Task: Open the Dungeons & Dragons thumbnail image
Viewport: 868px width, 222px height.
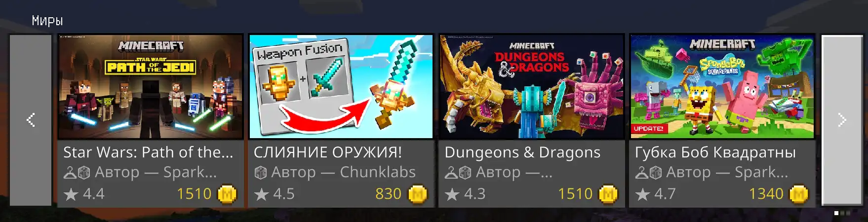Action: pyautogui.click(x=532, y=86)
